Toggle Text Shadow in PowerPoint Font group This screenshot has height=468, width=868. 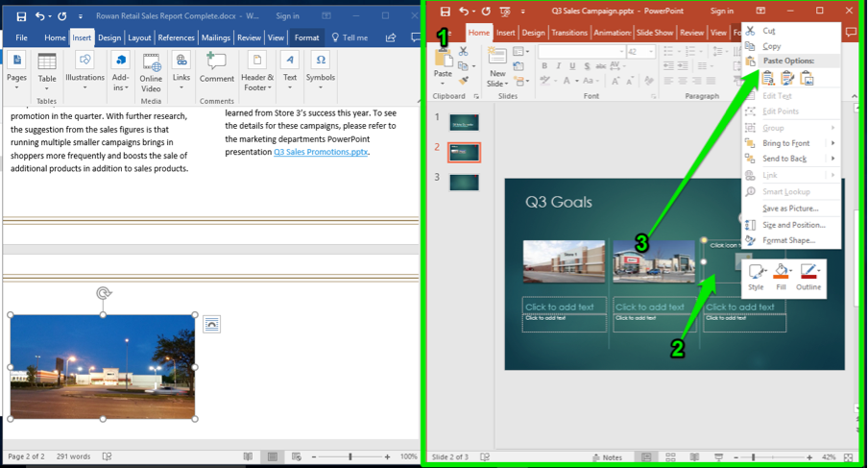587,66
